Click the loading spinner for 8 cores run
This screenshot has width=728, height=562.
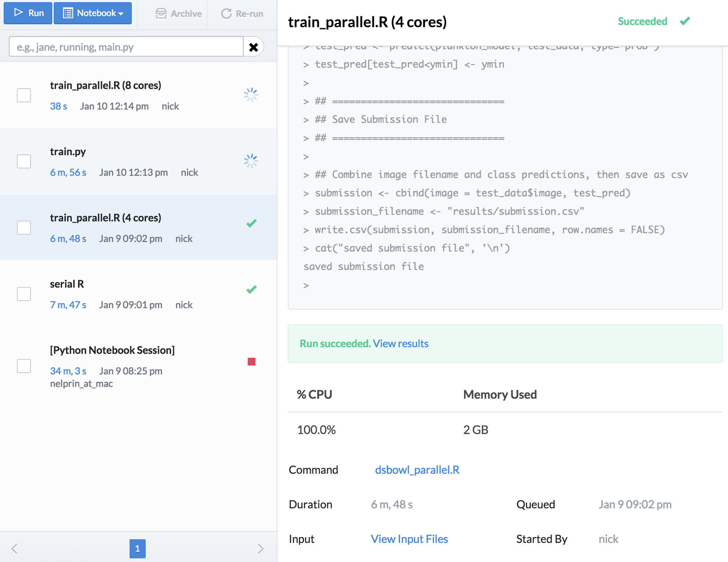pyautogui.click(x=251, y=95)
